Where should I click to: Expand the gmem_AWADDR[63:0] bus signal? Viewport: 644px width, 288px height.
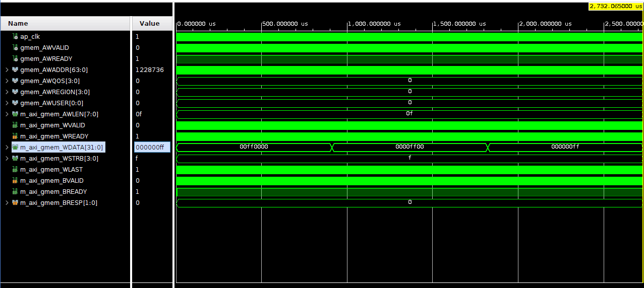click(7, 70)
